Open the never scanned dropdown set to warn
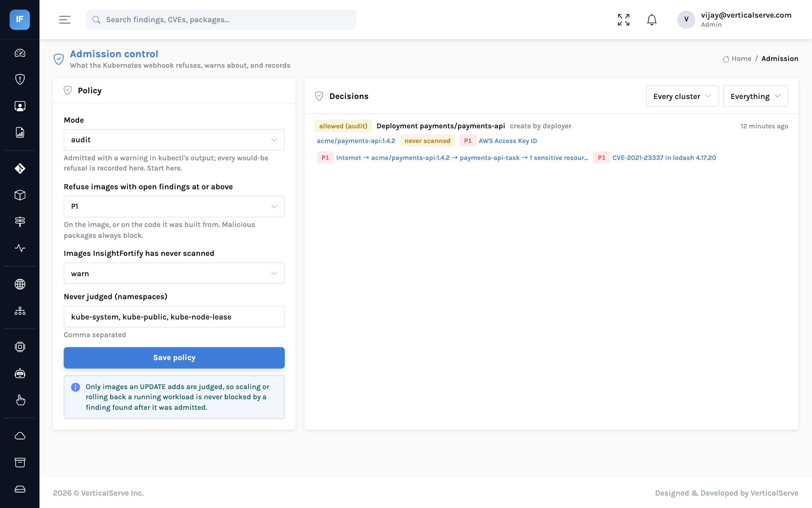Viewport: 812px width, 508px height. 174,273
